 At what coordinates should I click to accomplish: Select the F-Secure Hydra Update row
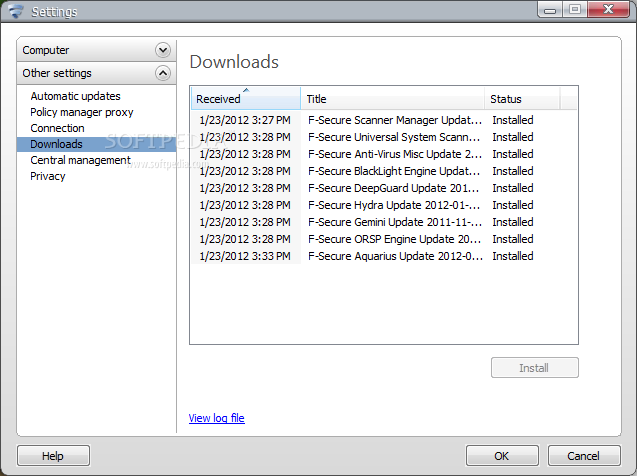(x=384, y=205)
